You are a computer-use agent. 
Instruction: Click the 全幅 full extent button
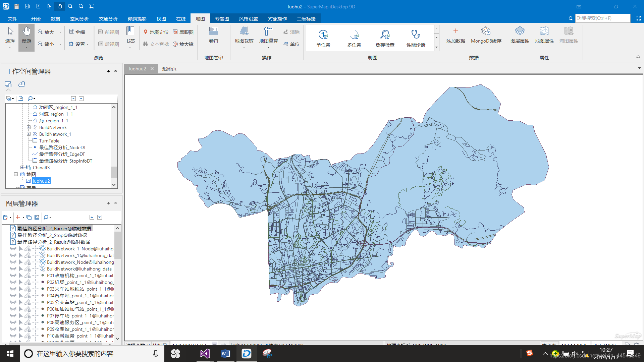click(77, 32)
